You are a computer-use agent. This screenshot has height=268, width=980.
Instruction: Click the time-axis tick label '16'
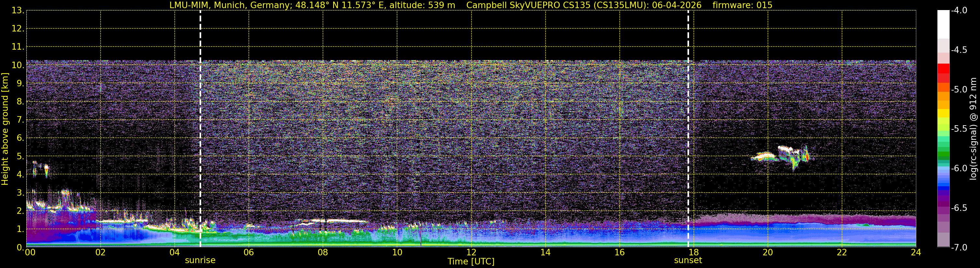click(x=619, y=252)
